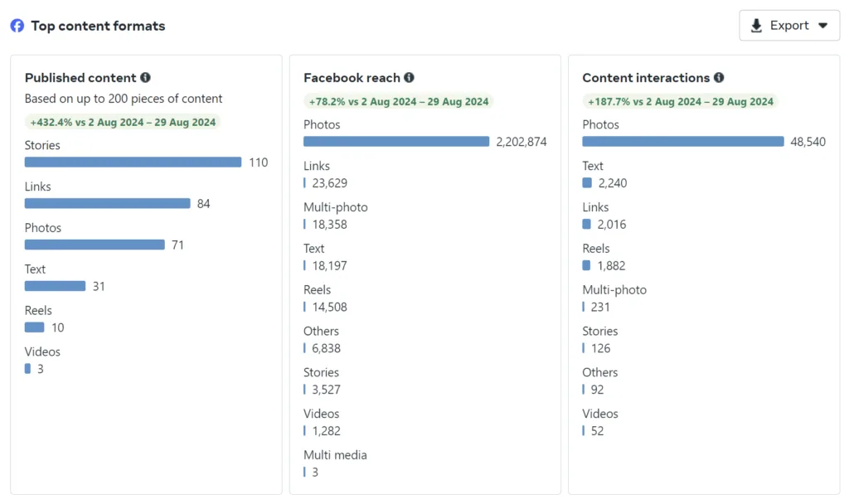Click the Text interactions bar showing 2,240
This screenshot has height=504, width=849.
point(587,183)
